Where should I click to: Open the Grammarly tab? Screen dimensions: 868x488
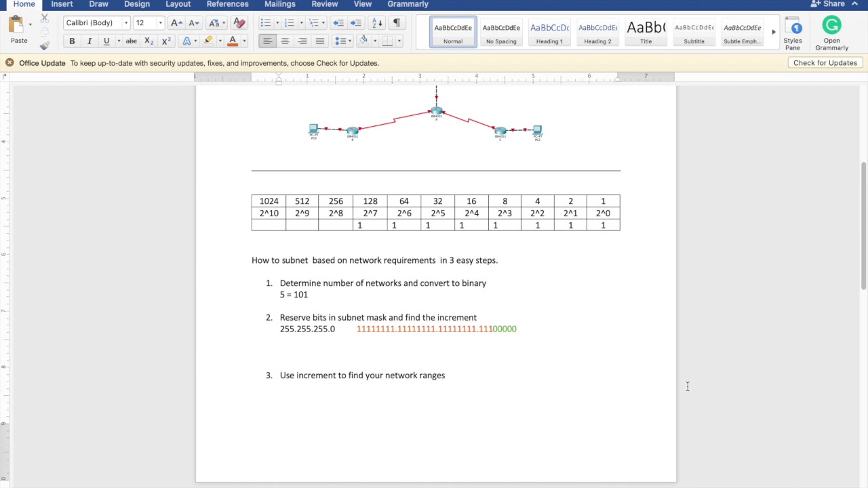408,4
